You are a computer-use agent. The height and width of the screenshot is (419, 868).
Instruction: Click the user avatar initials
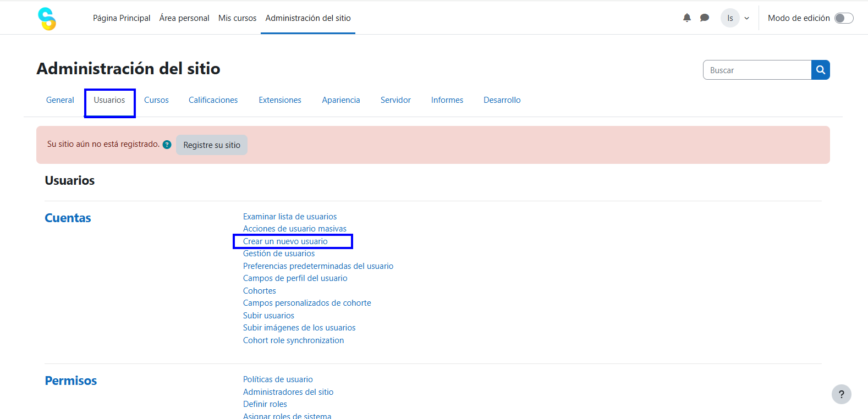click(730, 18)
